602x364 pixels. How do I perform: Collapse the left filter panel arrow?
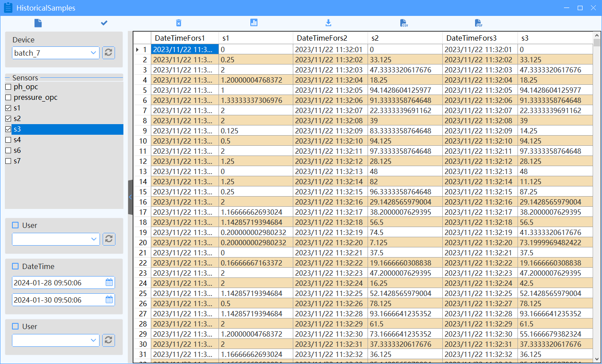click(130, 197)
